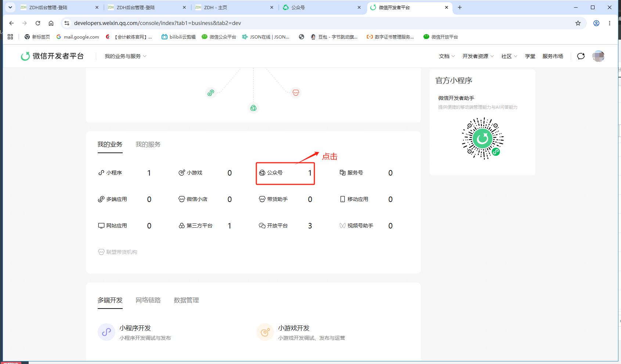Click the 微信小店 business icon

[182, 199]
